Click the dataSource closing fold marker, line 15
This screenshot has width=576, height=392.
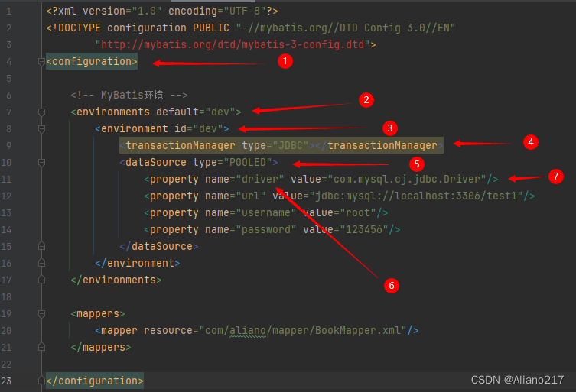[x=41, y=246]
